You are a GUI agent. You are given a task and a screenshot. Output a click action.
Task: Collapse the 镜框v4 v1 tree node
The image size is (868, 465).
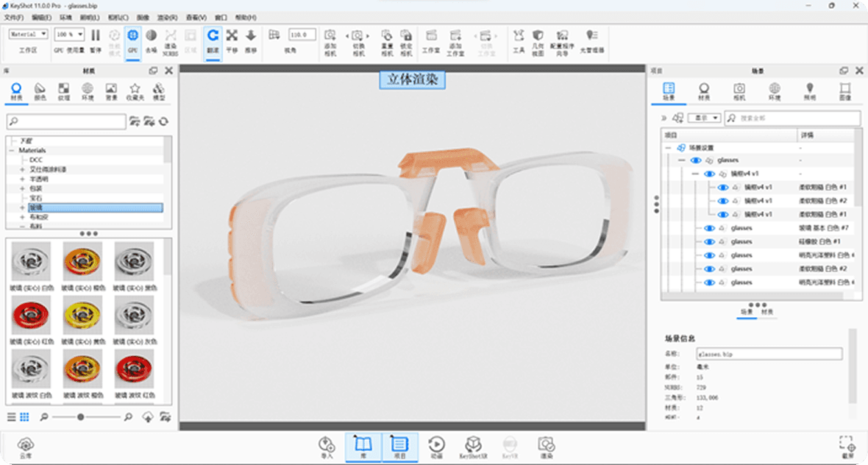pos(694,174)
